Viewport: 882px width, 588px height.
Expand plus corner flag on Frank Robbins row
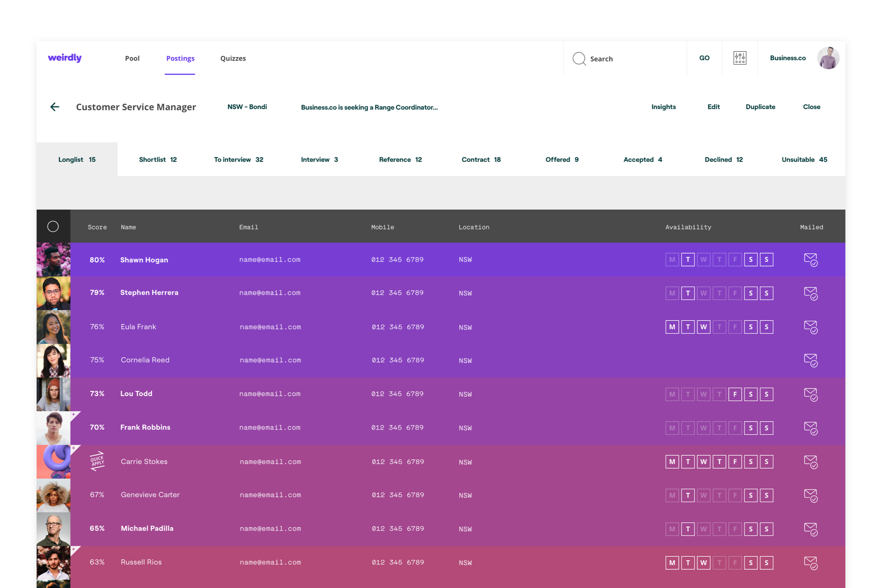[x=74, y=415]
